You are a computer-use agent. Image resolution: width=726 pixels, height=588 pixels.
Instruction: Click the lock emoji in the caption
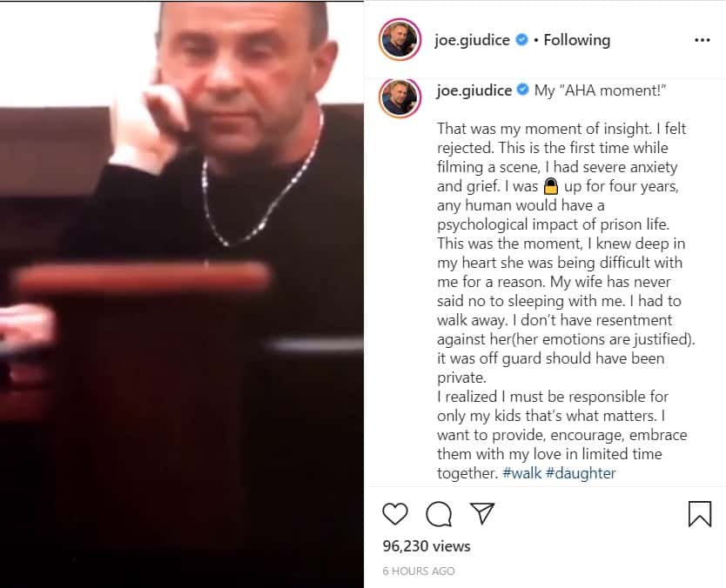550,186
